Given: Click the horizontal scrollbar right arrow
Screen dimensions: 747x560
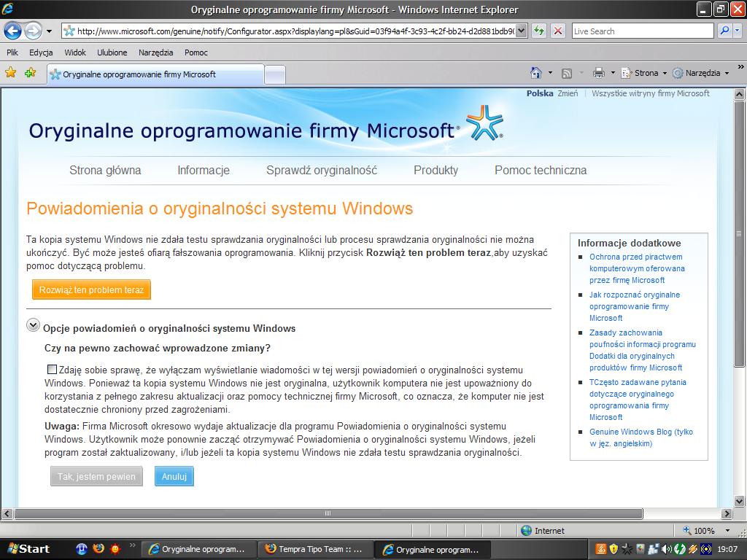Looking at the screenshot, I should point(727,513).
